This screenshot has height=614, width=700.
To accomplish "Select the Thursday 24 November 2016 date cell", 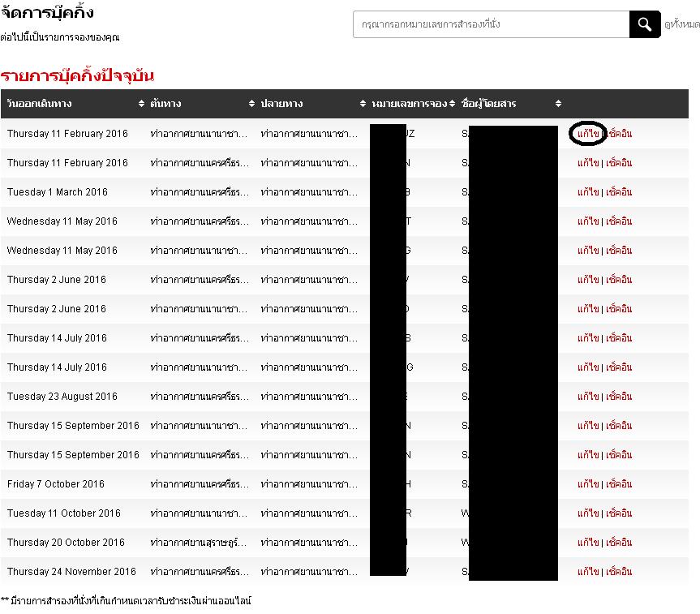I will (71, 571).
